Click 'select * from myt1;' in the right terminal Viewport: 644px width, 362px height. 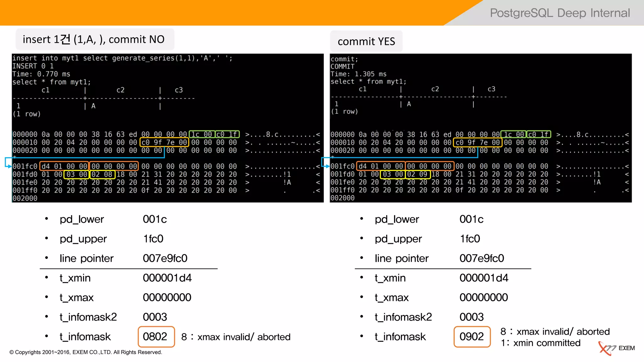click(369, 82)
